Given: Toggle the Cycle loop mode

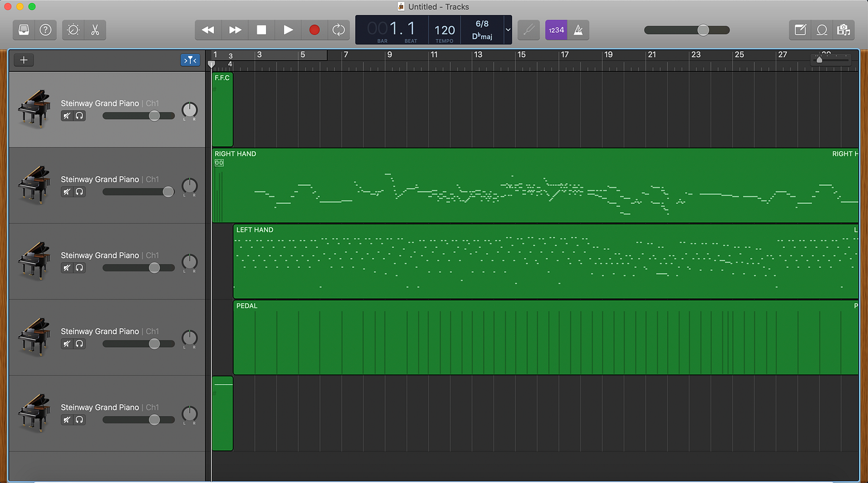Looking at the screenshot, I should [339, 30].
